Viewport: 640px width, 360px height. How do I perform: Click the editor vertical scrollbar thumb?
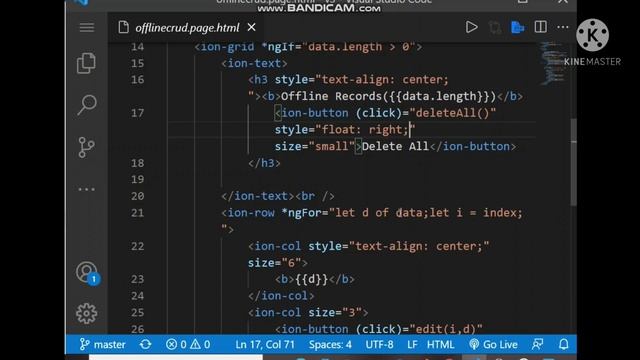click(573, 162)
